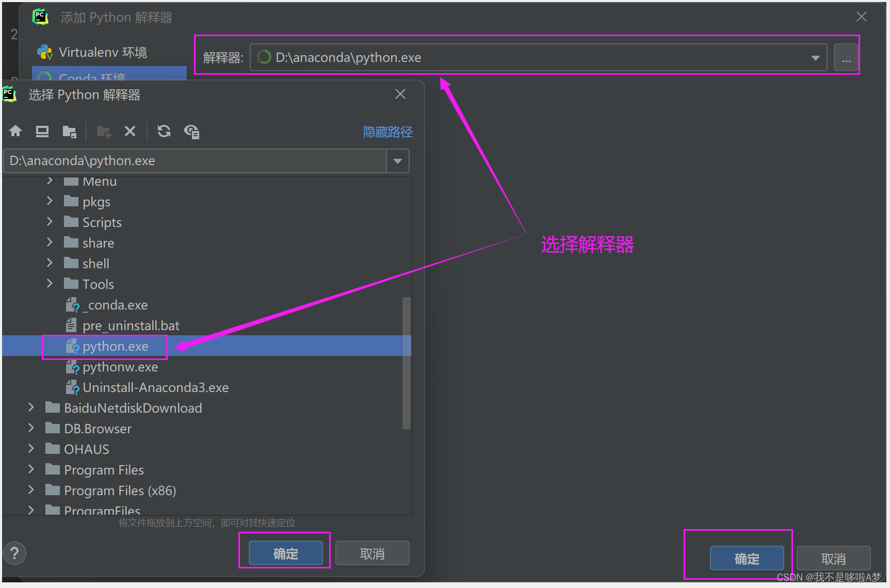Open interpreter dropdown in Add Interpreter dialog
This screenshot has width=890, height=588.
[815, 58]
